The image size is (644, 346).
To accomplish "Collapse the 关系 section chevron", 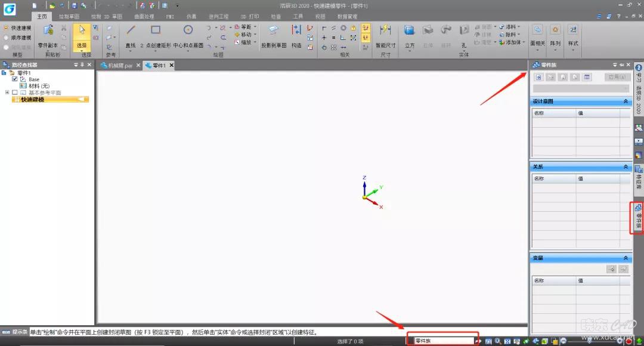I will click(x=626, y=167).
